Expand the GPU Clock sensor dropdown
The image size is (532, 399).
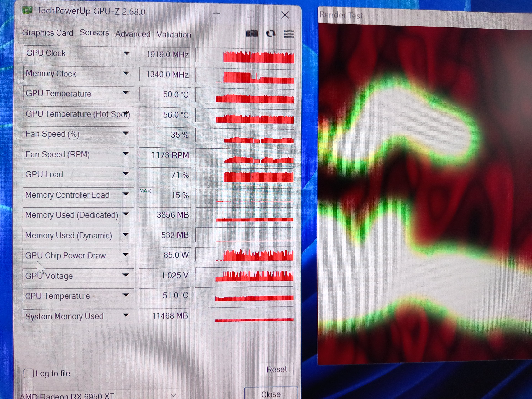[126, 53]
